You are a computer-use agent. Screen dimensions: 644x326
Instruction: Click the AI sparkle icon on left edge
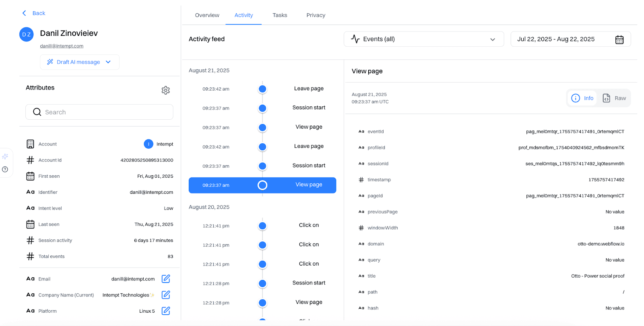click(5, 156)
